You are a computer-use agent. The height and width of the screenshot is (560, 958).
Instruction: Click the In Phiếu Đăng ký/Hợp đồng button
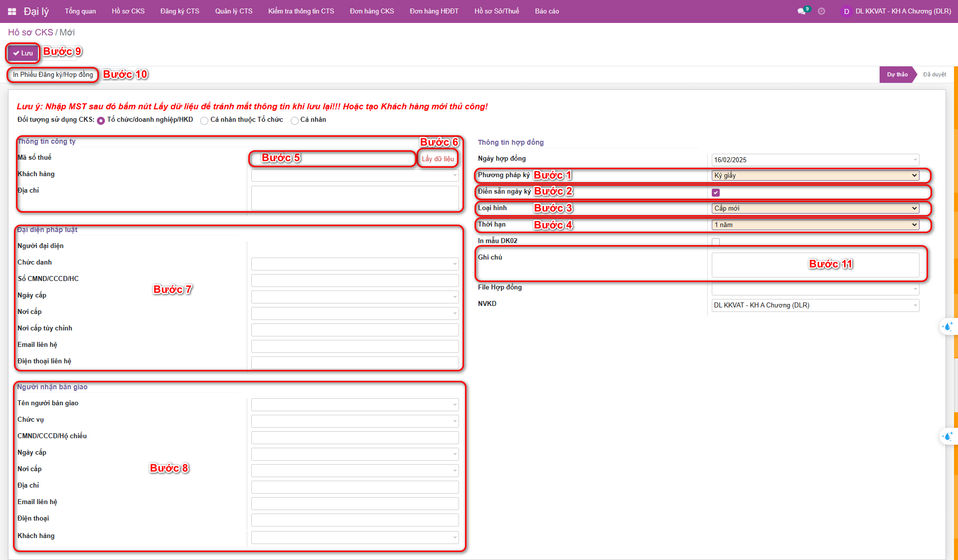coord(53,75)
